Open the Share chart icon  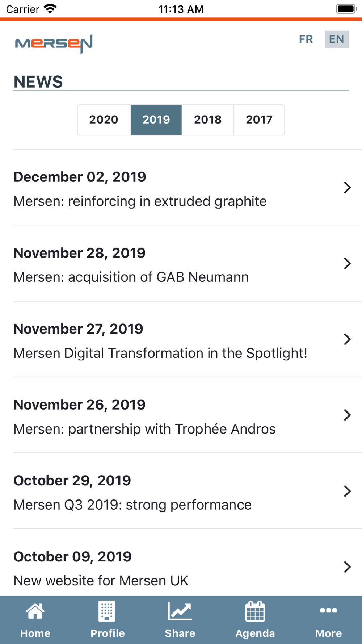tap(180, 611)
